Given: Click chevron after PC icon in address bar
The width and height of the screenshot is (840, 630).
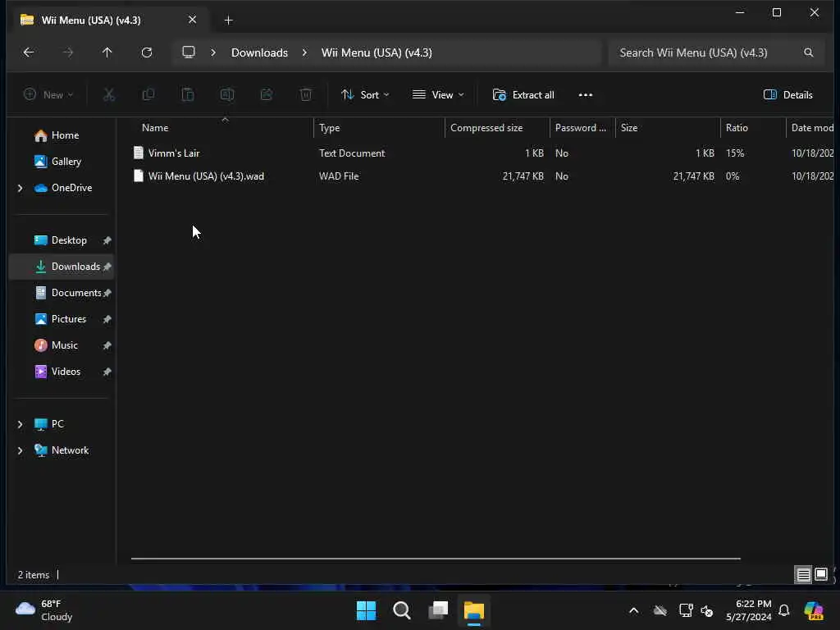Looking at the screenshot, I should coord(213,52).
